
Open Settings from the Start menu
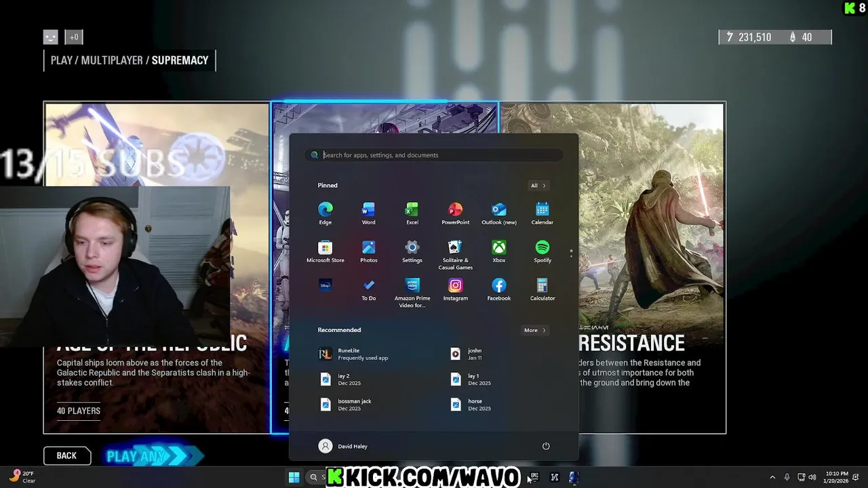[412, 251]
